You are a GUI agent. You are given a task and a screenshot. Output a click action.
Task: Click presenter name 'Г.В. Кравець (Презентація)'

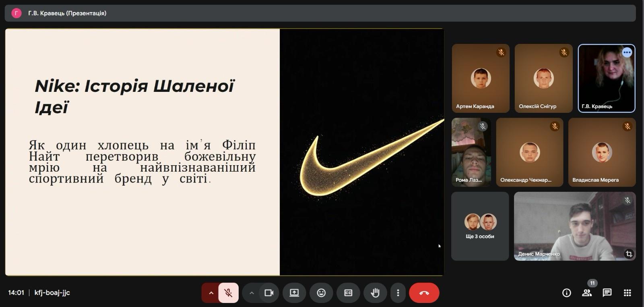pyautogui.click(x=67, y=13)
